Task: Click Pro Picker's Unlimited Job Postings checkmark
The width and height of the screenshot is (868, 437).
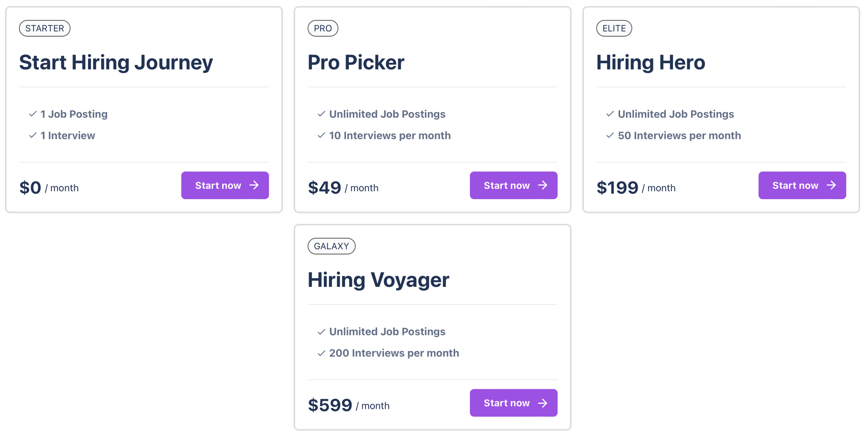Action: (x=321, y=114)
